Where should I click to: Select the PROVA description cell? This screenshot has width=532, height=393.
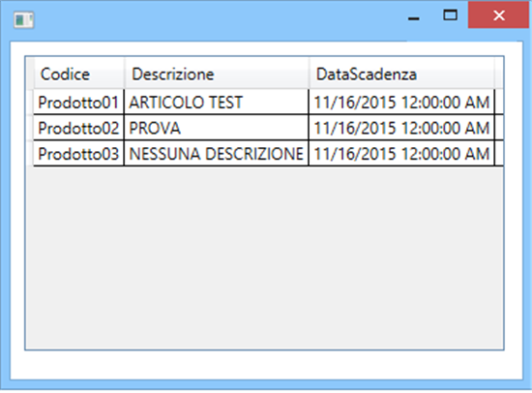[217, 128]
